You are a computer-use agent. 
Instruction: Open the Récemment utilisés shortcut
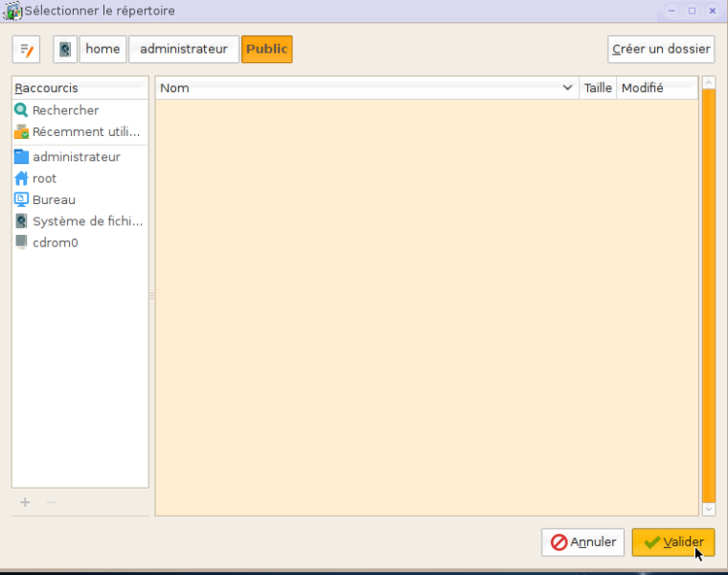tap(80, 132)
